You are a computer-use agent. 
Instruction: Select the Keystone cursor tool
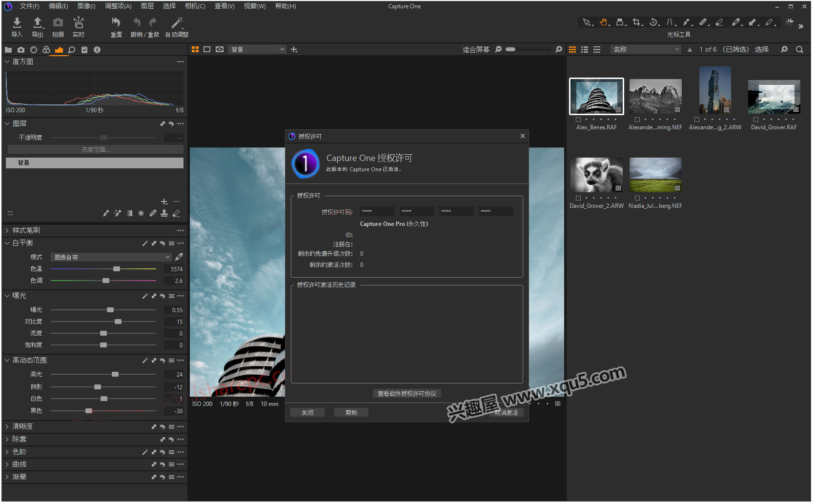pos(671,22)
